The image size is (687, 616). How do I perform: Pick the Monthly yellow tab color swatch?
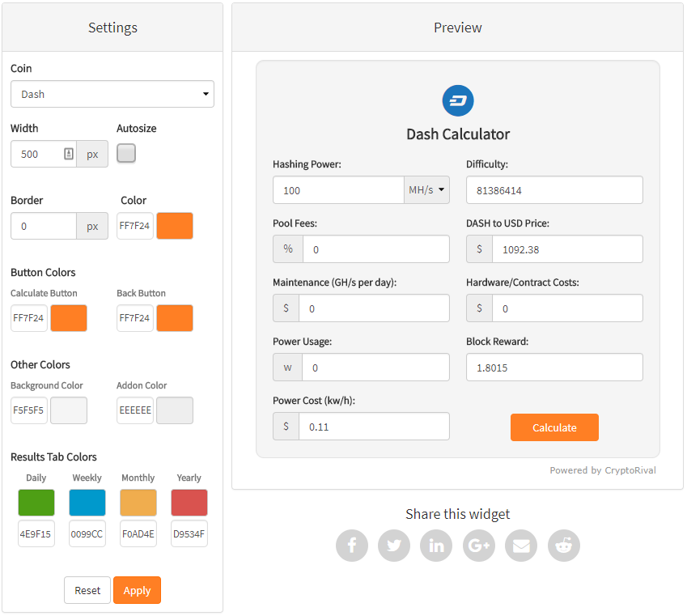click(x=138, y=503)
